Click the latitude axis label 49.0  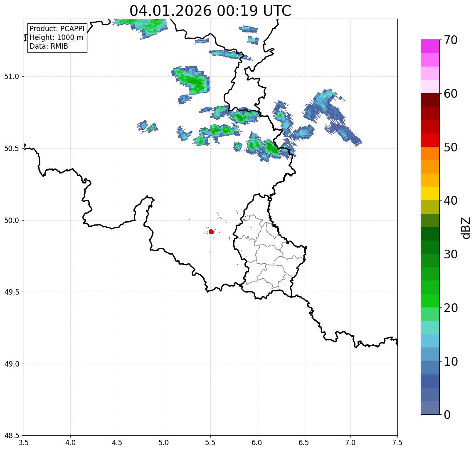pos(12,364)
